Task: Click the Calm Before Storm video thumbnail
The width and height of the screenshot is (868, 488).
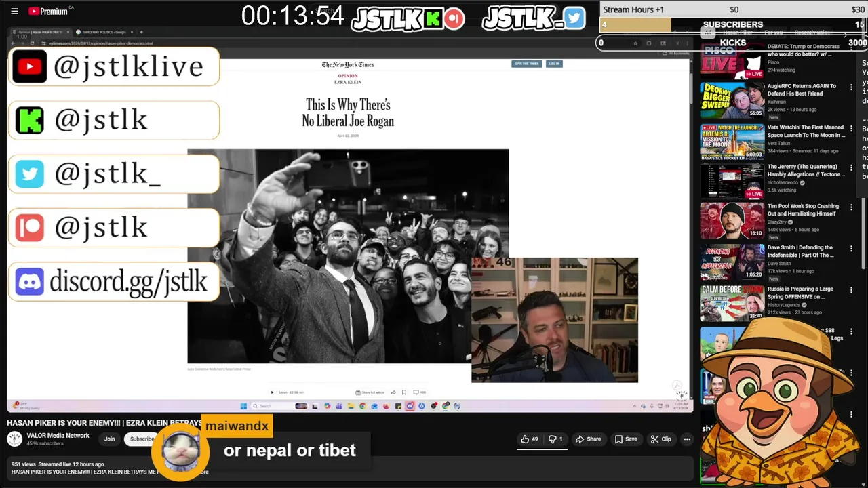Action: coord(732,304)
